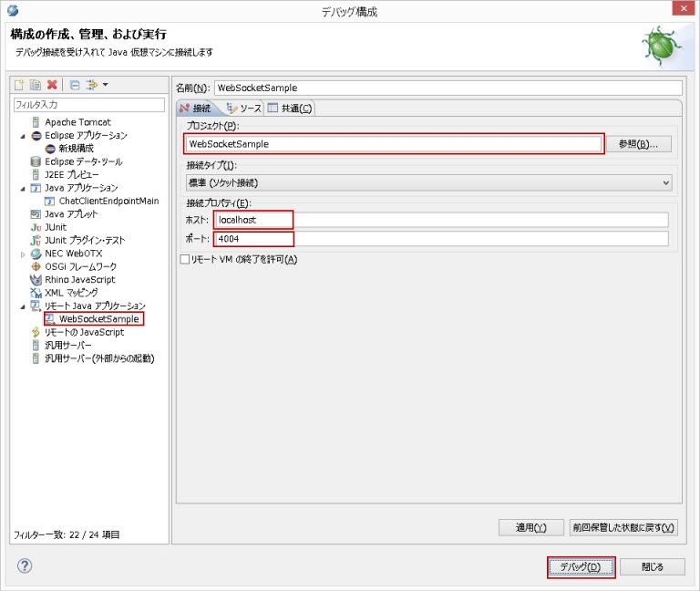
Task: Collapse the Eclipse アプリケーション tree node
Action: click(x=23, y=136)
